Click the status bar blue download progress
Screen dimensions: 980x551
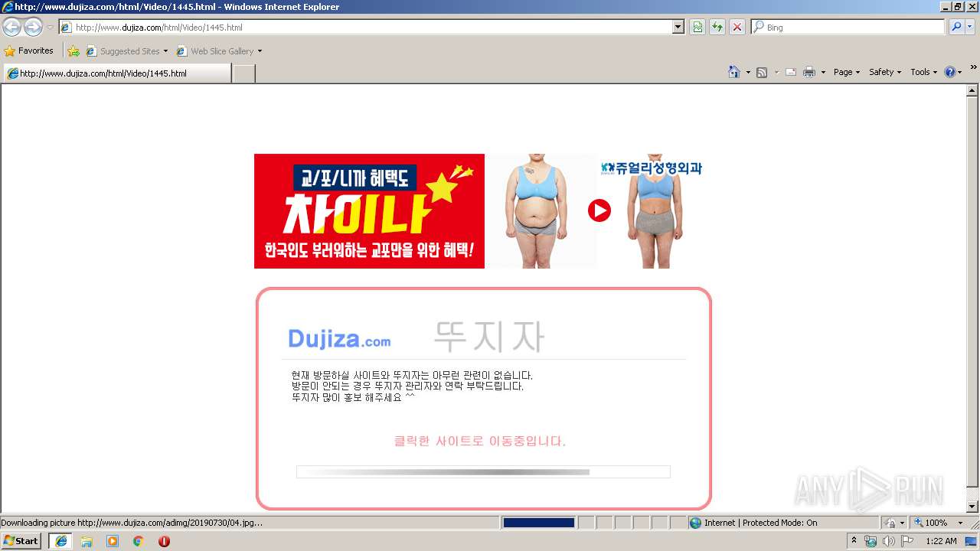click(538, 523)
